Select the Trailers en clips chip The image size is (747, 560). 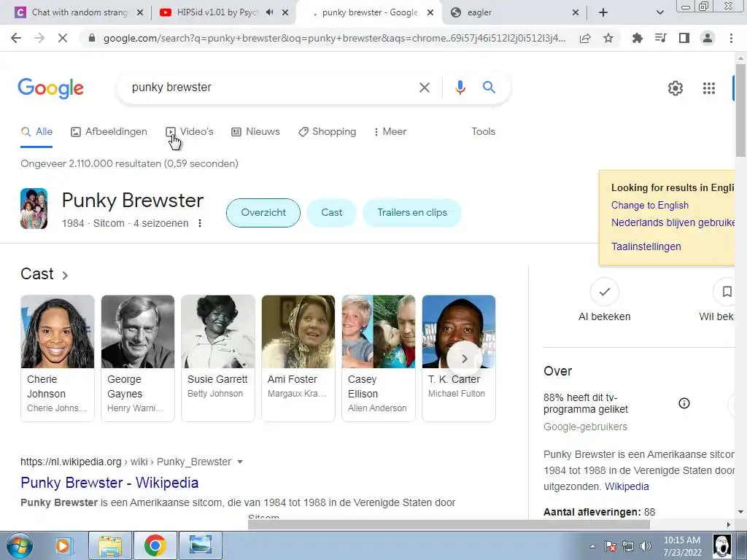click(412, 213)
